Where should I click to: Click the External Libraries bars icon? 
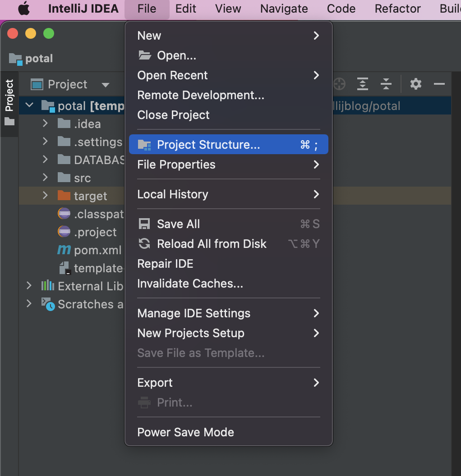click(x=48, y=286)
